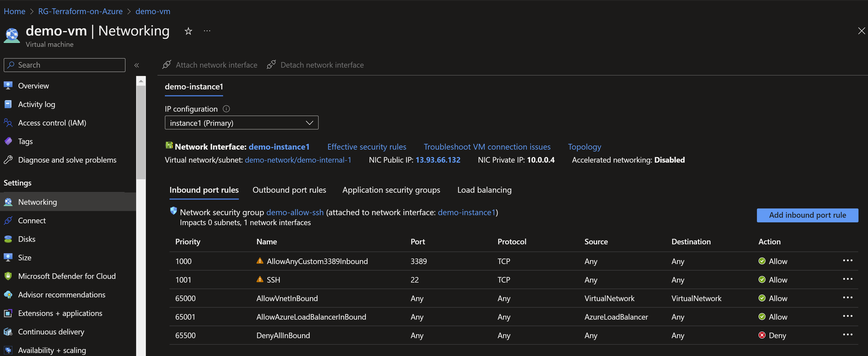Image resolution: width=868 pixels, height=356 pixels.
Task: Click the Source column header
Action: coord(596,242)
